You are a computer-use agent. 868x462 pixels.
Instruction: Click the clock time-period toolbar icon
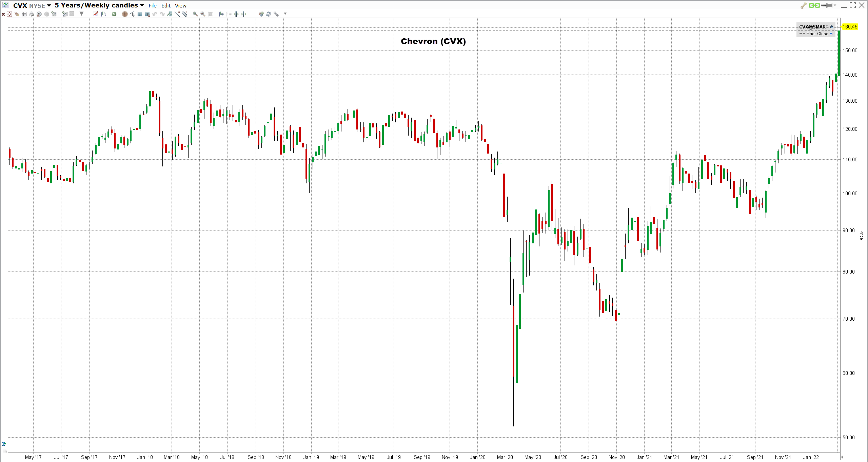[x=39, y=14]
